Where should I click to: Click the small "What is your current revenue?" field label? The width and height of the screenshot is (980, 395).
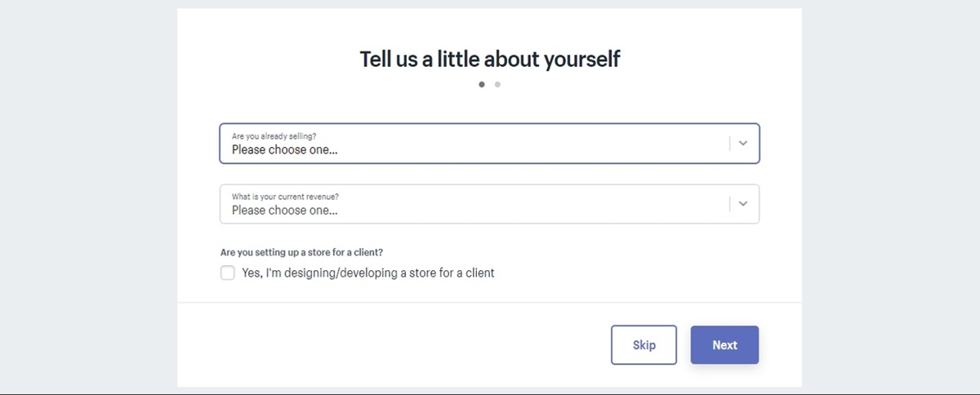285,197
